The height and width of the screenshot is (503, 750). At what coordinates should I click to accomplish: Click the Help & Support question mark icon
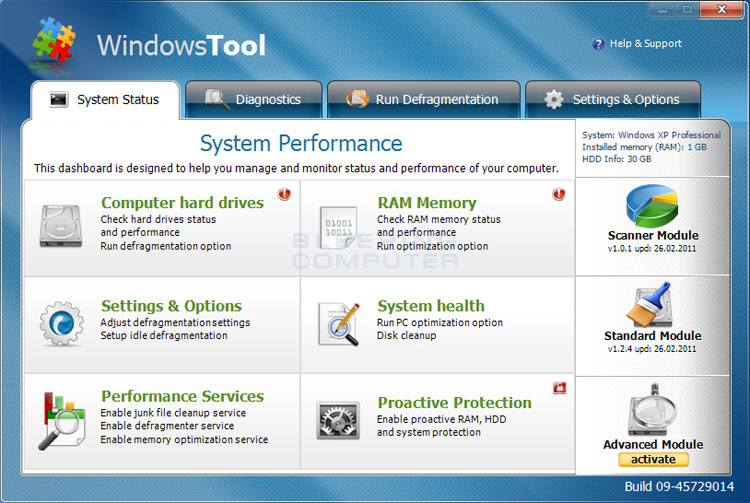598,44
